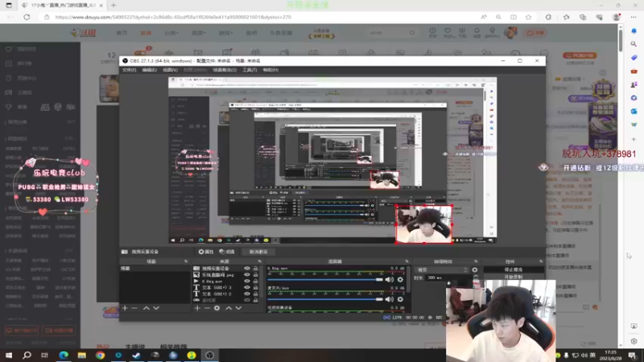The image size is (644, 362).
Task: Move selected source up in Sources list
Action: point(229,308)
